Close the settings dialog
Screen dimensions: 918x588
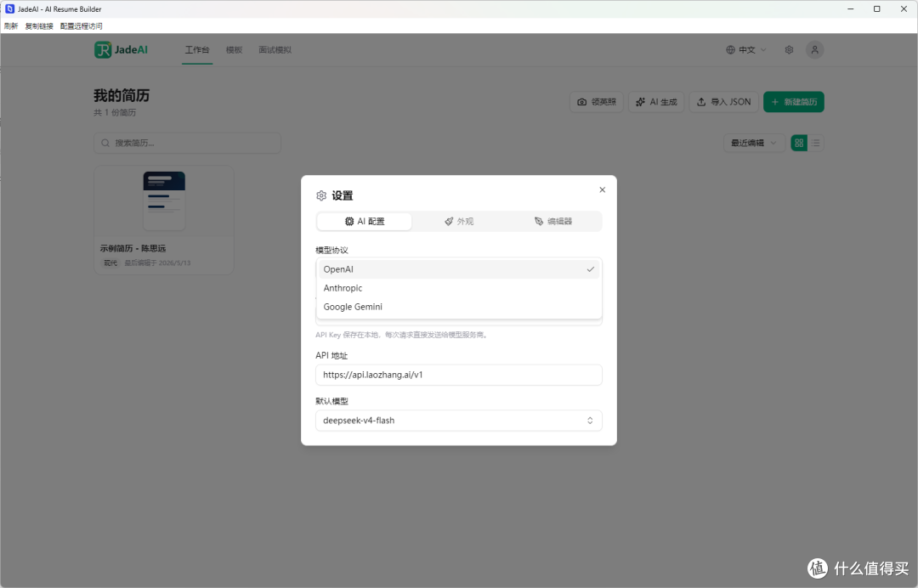pyautogui.click(x=602, y=189)
